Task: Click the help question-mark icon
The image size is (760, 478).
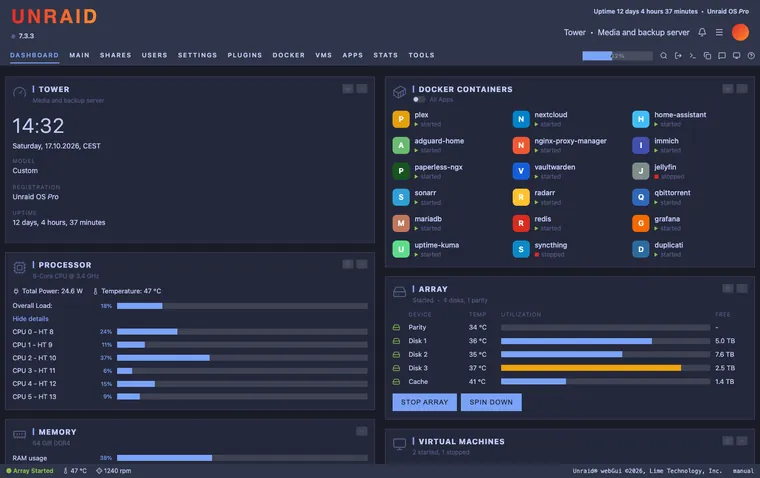Action: pyautogui.click(x=751, y=56)
